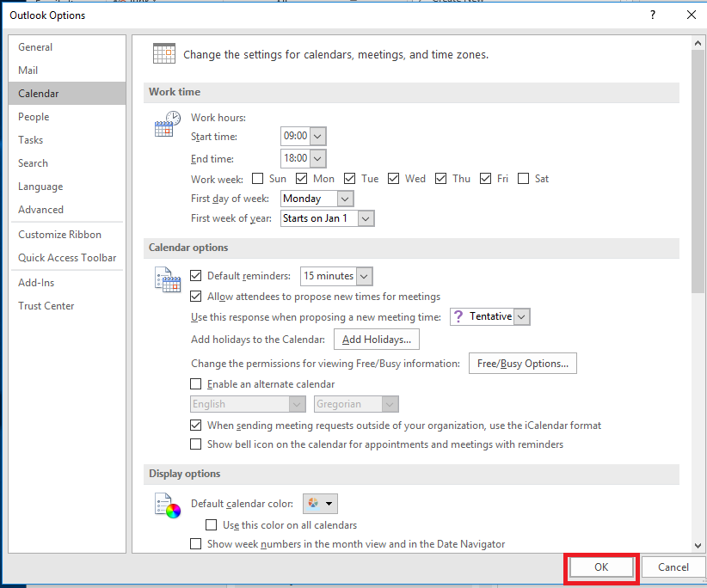Click the purple Tentative question mark icon

458,316
